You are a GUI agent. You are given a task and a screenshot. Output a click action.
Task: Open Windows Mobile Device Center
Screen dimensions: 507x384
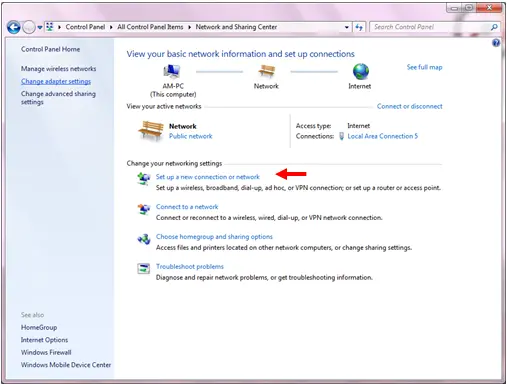click(66, 365)
